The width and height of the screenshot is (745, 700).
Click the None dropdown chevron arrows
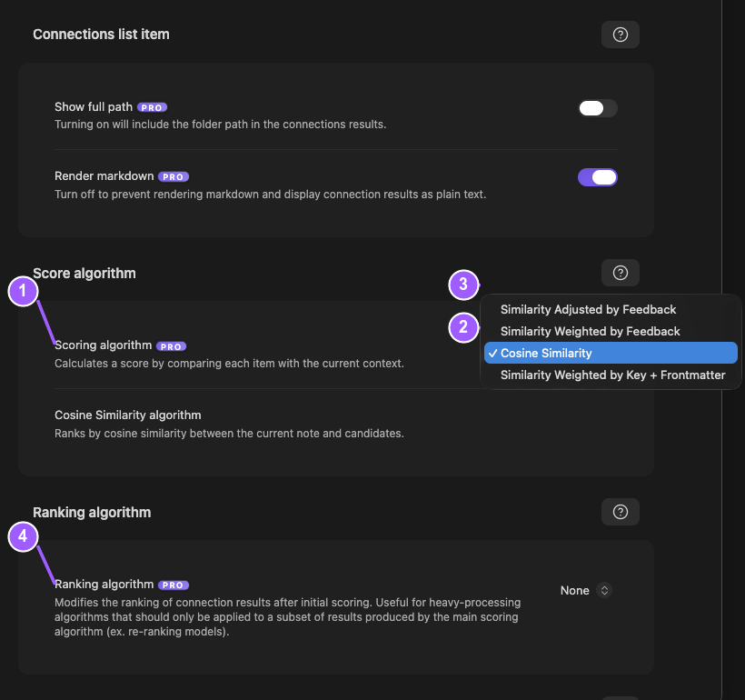[604, 591]
